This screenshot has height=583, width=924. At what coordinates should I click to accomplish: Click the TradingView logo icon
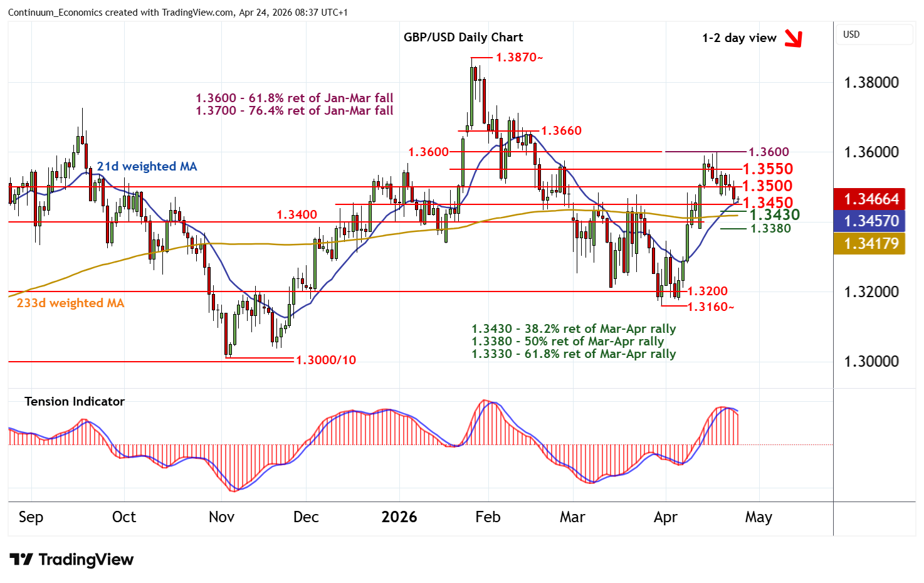[21, 559]
